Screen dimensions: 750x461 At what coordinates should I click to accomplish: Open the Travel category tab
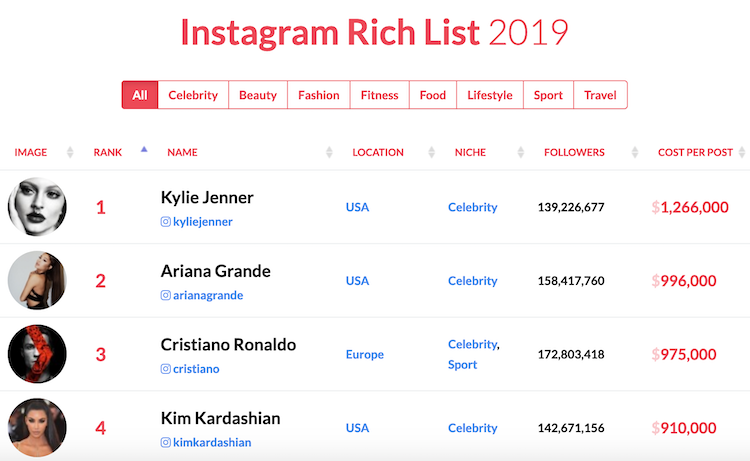pyautogui.click(x=600, y=95)
